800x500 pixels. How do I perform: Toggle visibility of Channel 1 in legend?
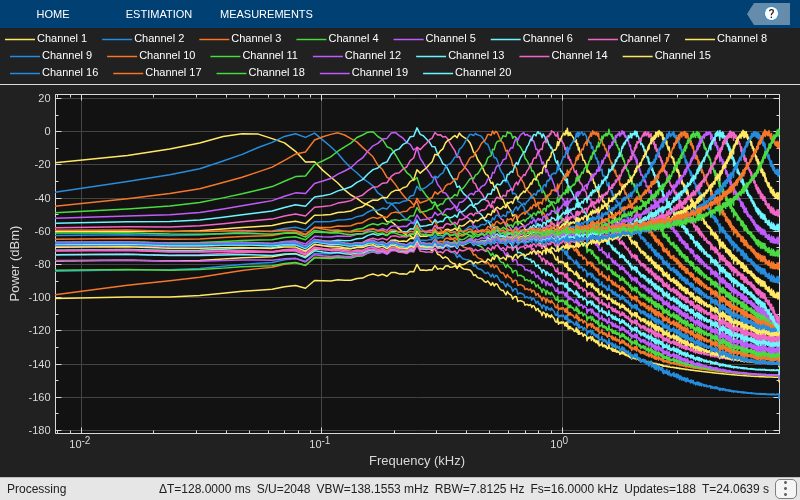[46, 38]
